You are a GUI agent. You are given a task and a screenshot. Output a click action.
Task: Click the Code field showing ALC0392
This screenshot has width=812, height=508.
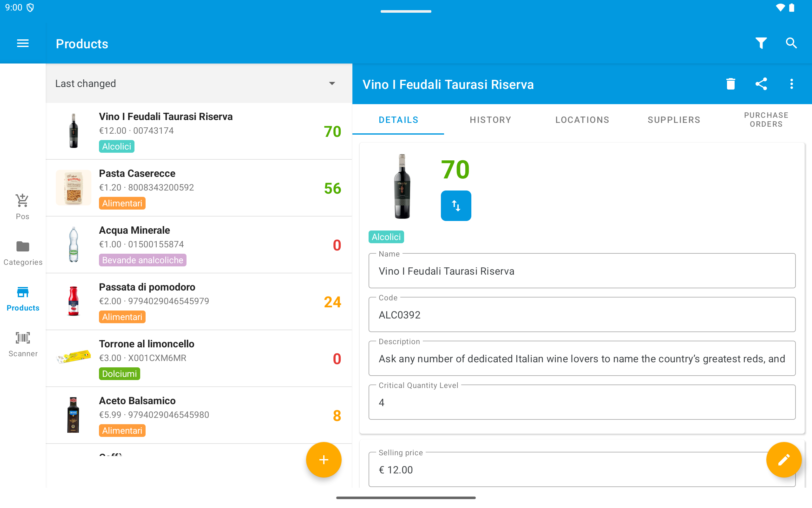click(x=582, y=314)
